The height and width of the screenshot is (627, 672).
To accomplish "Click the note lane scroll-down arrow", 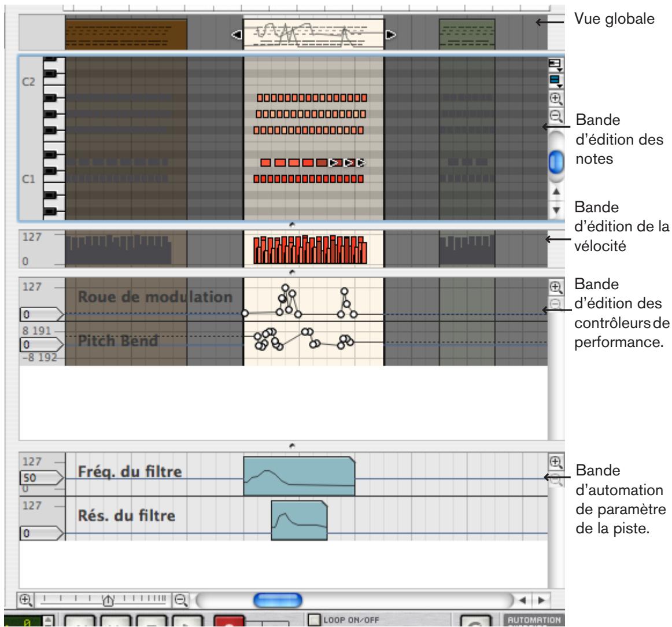I will click(556, 210).
